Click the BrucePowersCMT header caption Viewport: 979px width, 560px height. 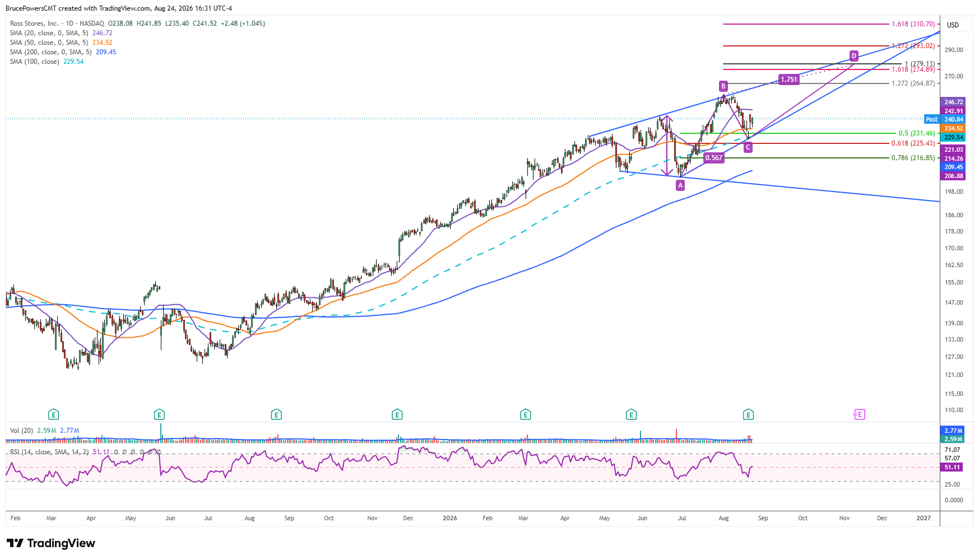coord(119,8)
